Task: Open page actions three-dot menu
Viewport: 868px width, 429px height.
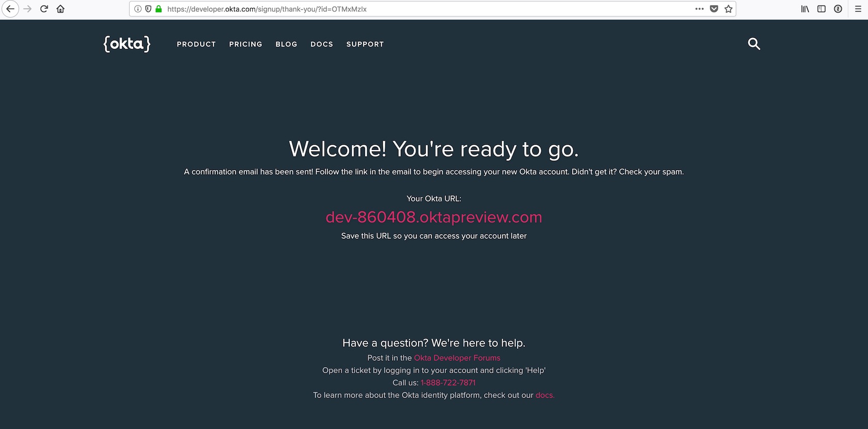Action: coord(700,9)
